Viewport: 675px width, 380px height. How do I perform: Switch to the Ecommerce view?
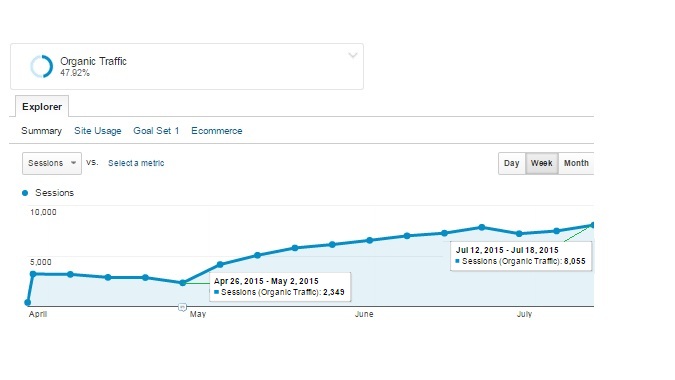217,131
